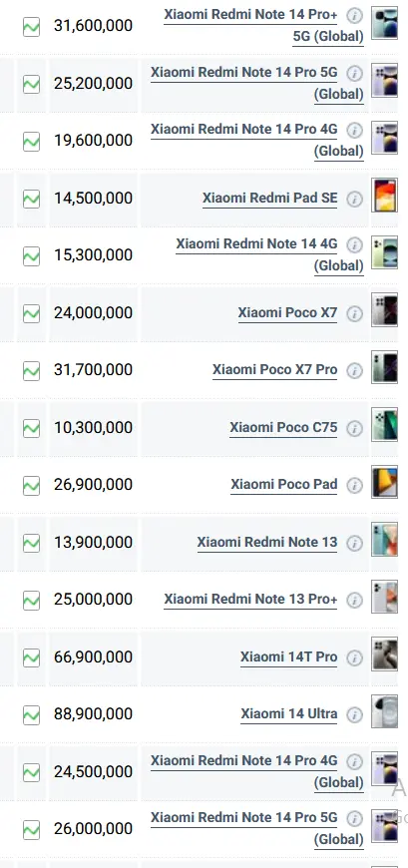
Task: Open price chart beside 66,900,000
Action: point(32,657)
